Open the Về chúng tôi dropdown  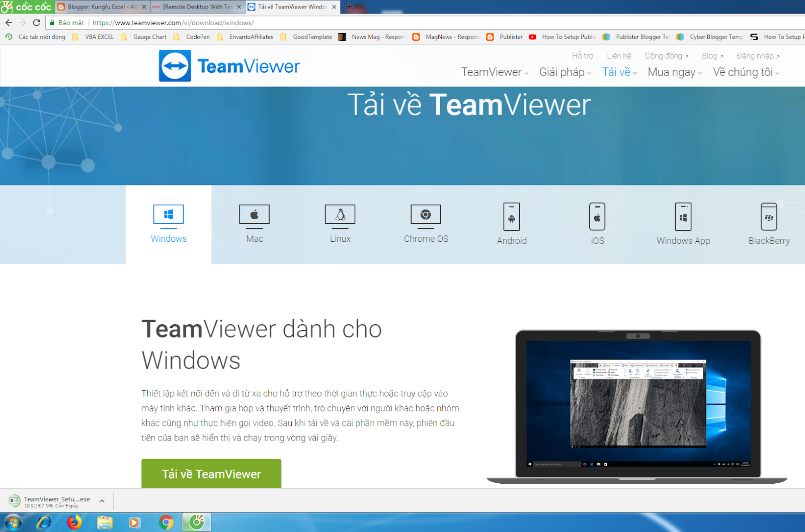pyautogui.click(x=743, y=72)
